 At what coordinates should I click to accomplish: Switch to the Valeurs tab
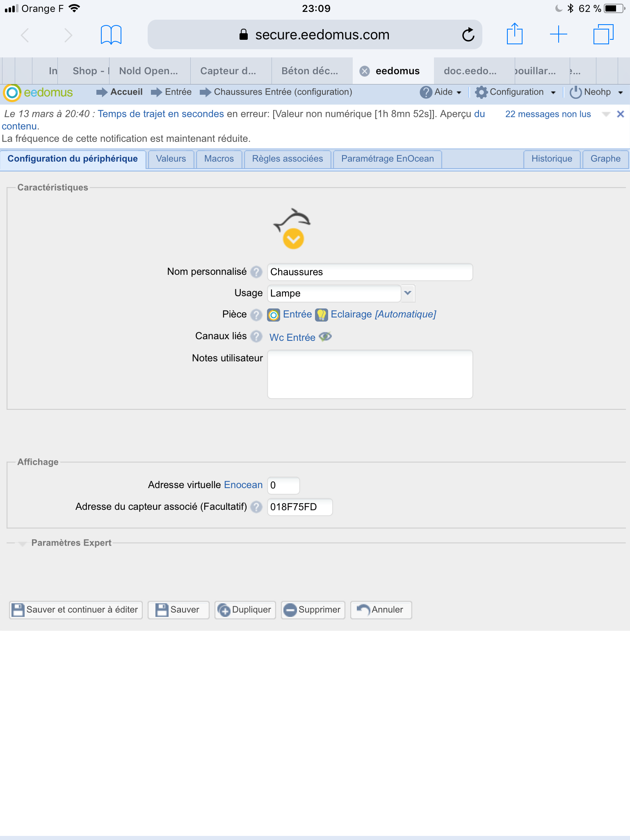tap(171, 159)
